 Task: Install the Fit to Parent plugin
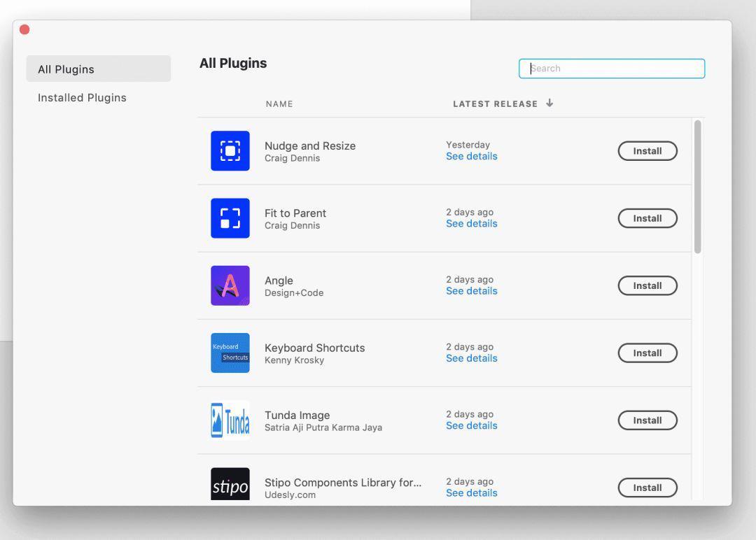[x=647, y=218]
